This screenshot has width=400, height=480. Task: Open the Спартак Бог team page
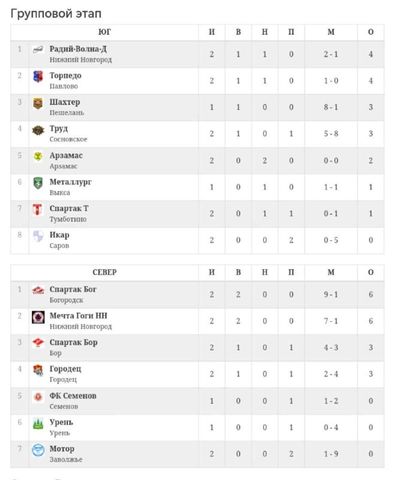coord(73,289)
